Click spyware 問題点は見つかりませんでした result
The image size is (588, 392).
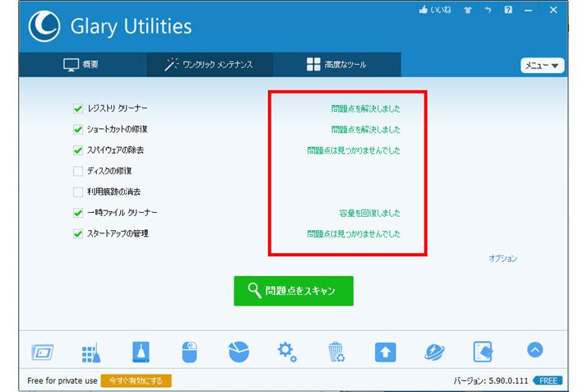[x=354, y=150]
